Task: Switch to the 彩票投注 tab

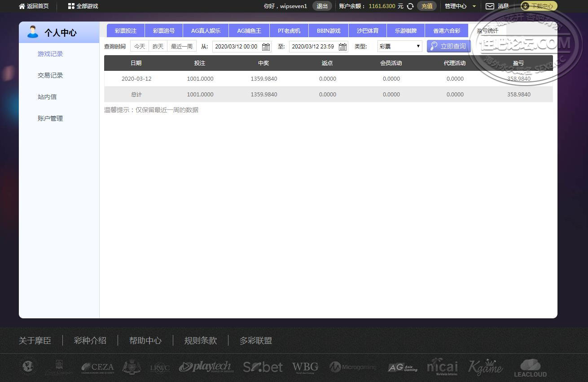Action: pos(126,31)
